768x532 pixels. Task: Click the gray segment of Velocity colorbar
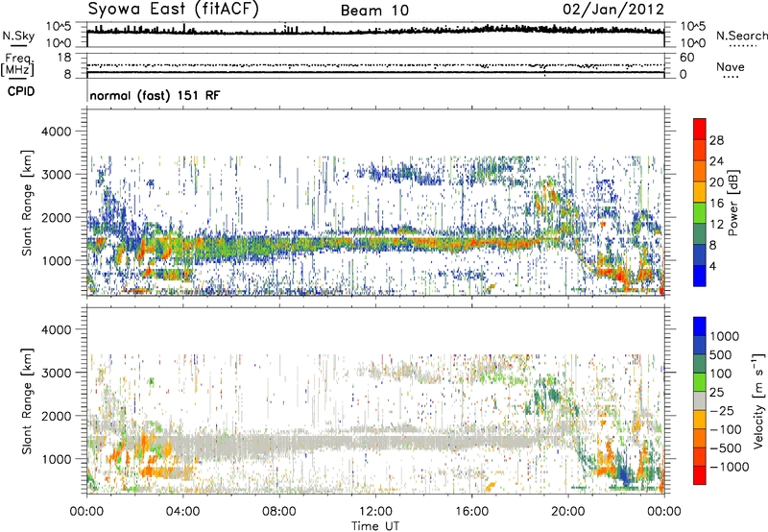(x=700, y=401)
